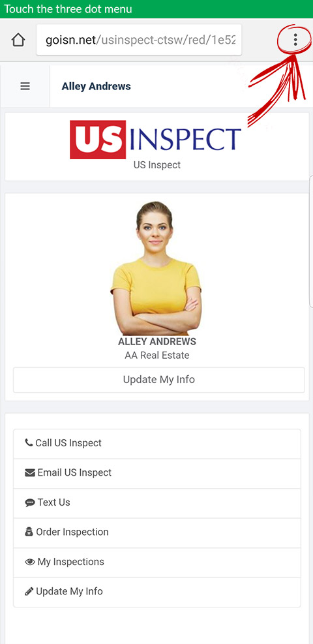The height and width of the screenshot is (644, 313).
Task: Tap the pencil icon beside Update My Info
Action: 29,591
